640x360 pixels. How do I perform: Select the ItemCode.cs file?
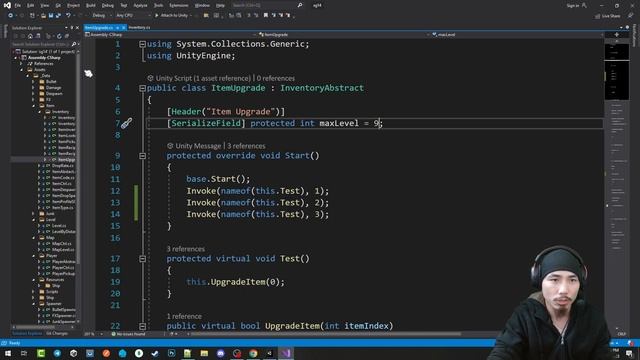63,178
